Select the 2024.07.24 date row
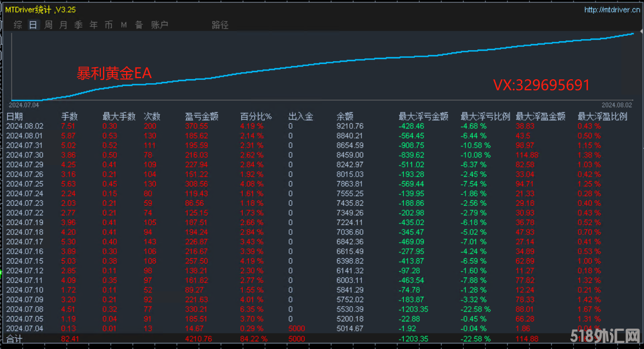 coord(25,194)
